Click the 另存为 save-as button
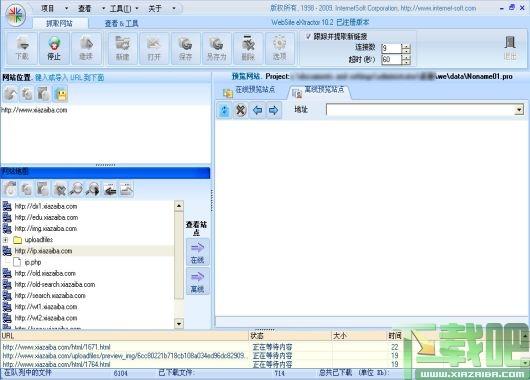The height and width of the screenshot is (380, 530). (x=217, y=49)
